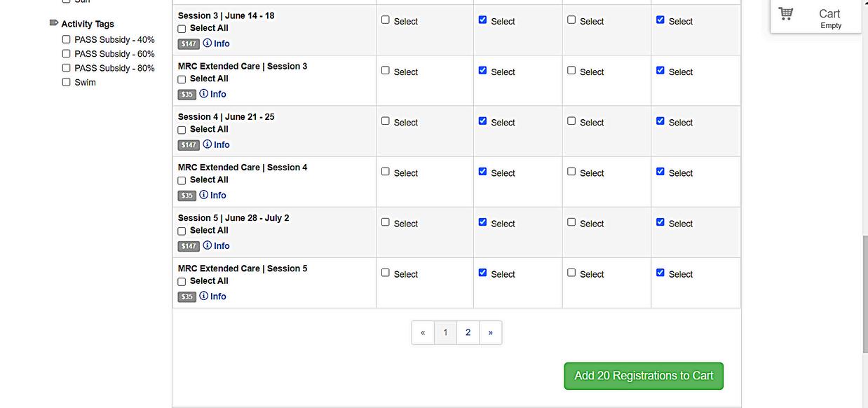Check Select All for MRC Extended Care Session 3
This screenshot has height=408, width=868.
coord(182,79)
